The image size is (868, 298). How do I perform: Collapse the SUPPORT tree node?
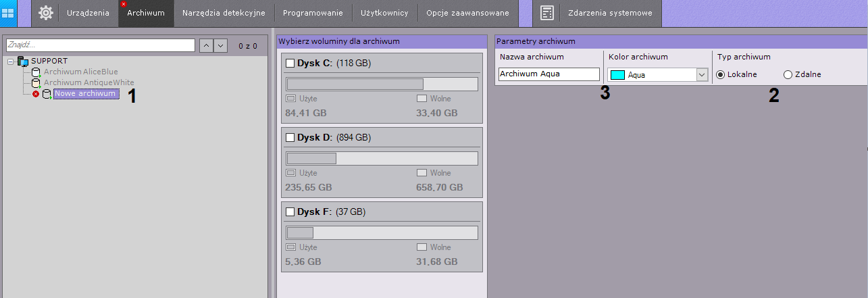[11, 61]
